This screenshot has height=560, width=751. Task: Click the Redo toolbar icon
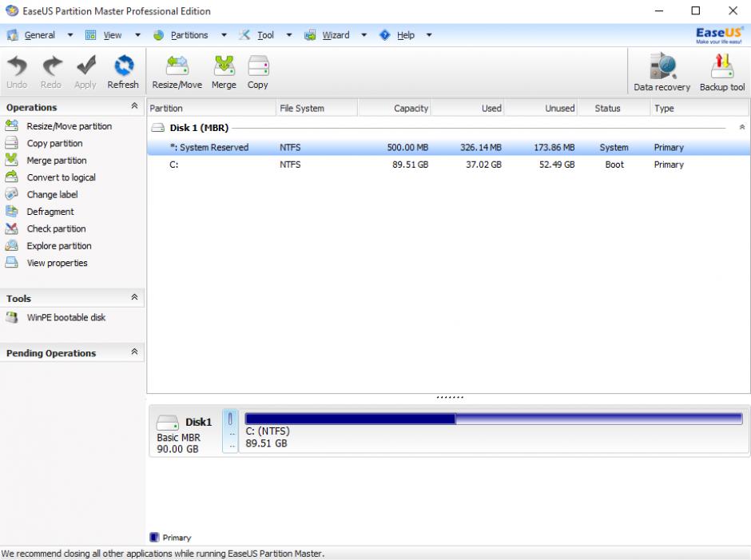pyautogui.click(x=52, y=66)
